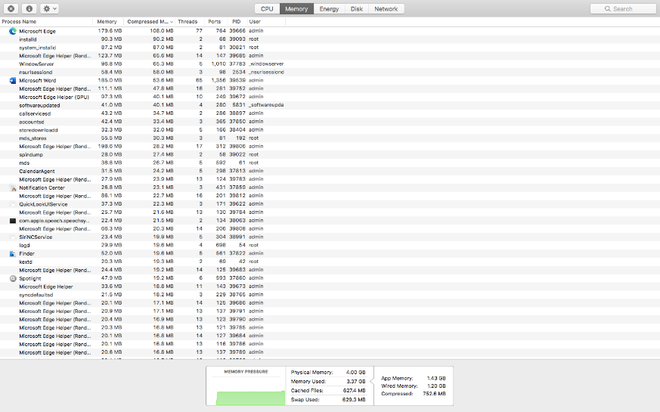Image resolution: width=660 pixels, height=412 pixels.
Task: Sort by the PID column header
Action: click(x=237, y=21)
